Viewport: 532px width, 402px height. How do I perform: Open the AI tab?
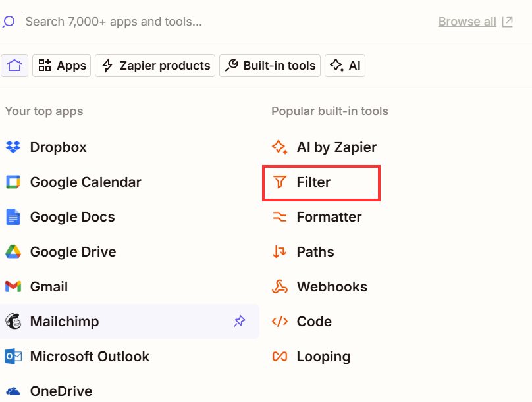click(x=345, y=65)
